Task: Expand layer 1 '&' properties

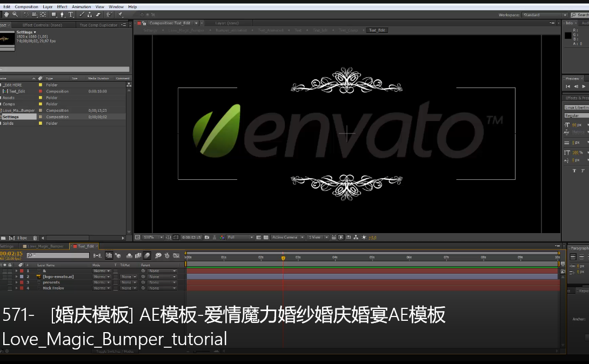Action: (x=16, y=271)
